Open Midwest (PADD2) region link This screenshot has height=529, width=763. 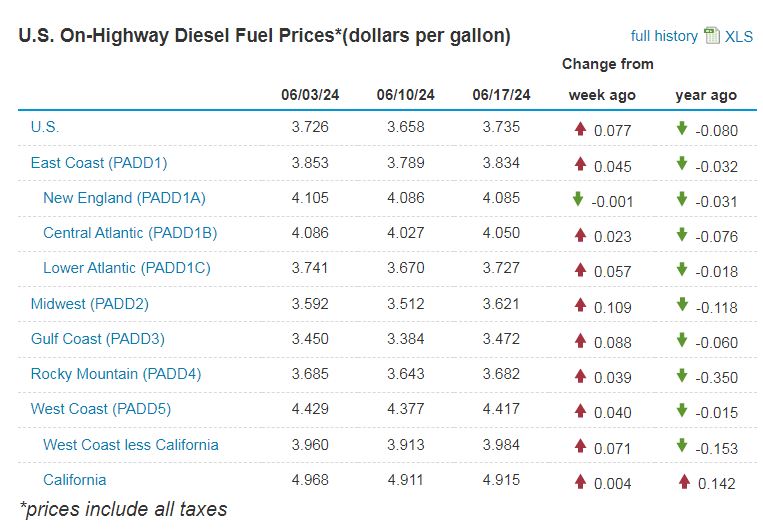tap(90, 303)
